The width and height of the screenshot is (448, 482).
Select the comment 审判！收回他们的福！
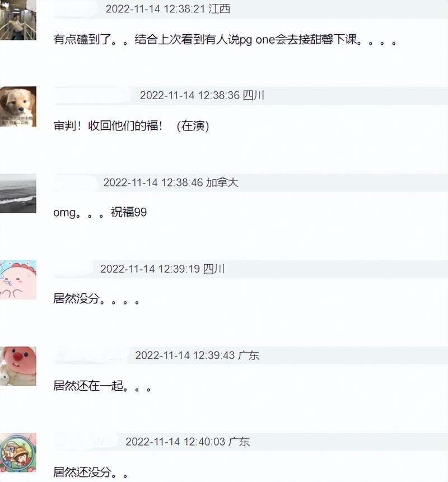[131, 126]
